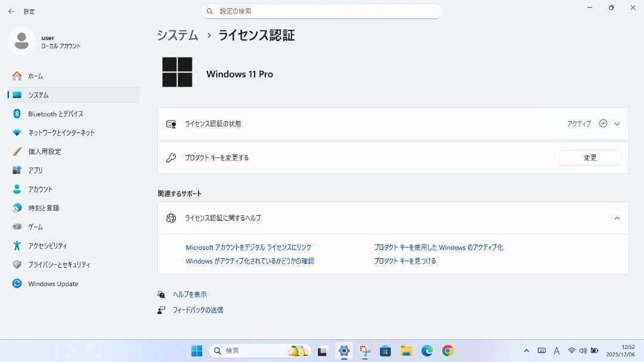Click the Windows 11 Pro logo tile
644x362 pixels.
tap(178, 72)
